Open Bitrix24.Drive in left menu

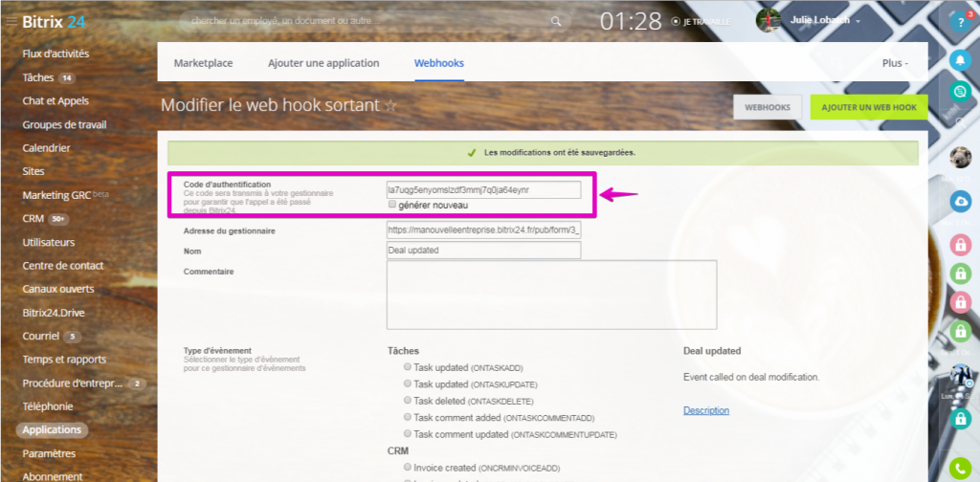(x=54, y=313)
